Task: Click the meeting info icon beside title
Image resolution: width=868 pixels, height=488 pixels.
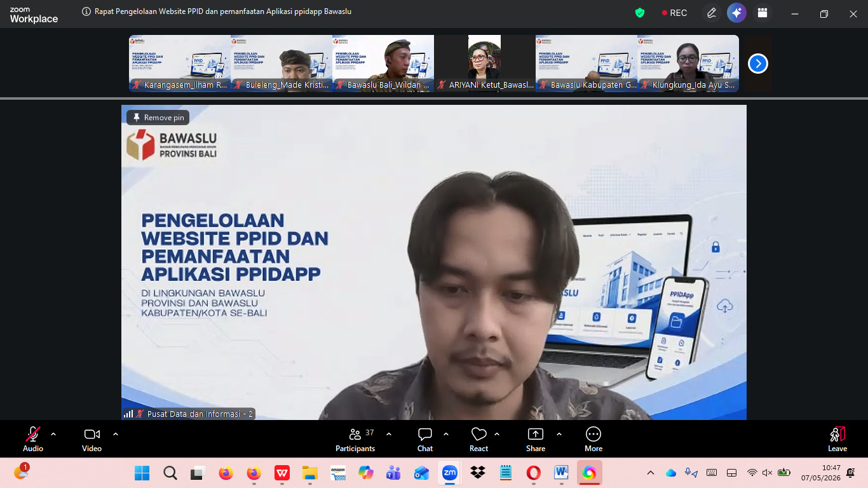Action: 86,11
